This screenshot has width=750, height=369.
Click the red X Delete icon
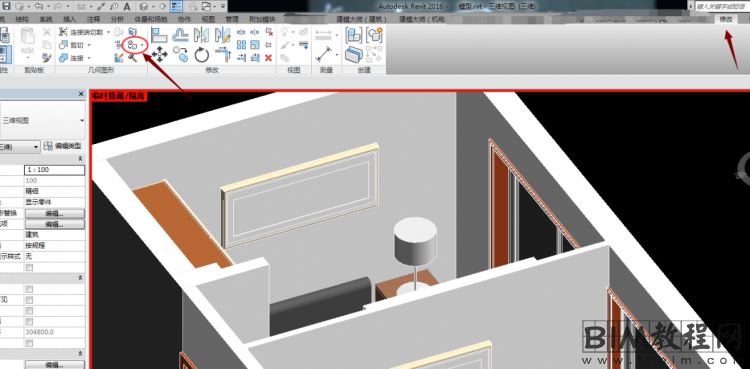coord(268,58)
